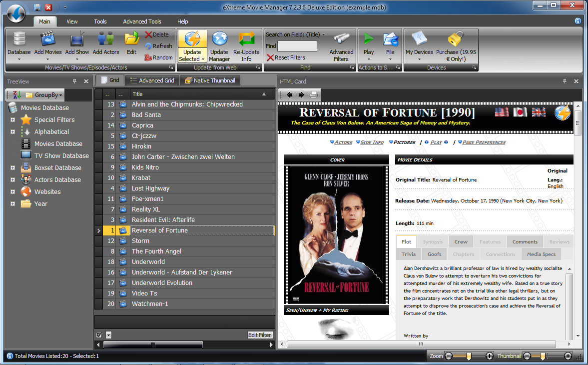Open the View ribbon tab
This screenshot has height=365, width=588.
72,21
